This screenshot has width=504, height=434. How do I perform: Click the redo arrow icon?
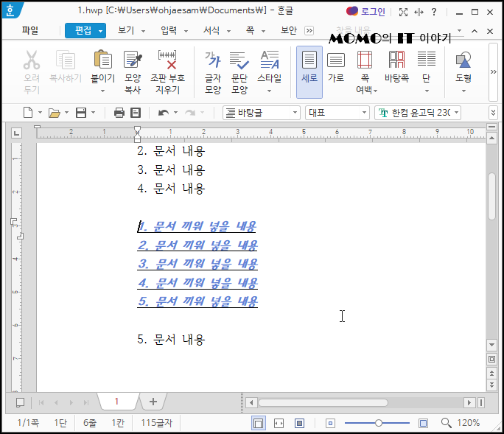[190, 113]
